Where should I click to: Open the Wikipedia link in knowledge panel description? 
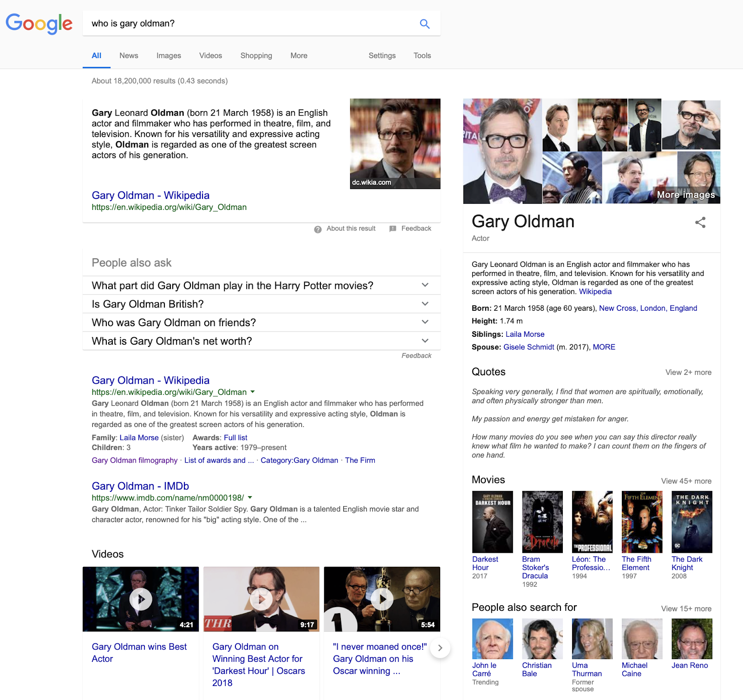pyautogui.click(x=595, y=292)
